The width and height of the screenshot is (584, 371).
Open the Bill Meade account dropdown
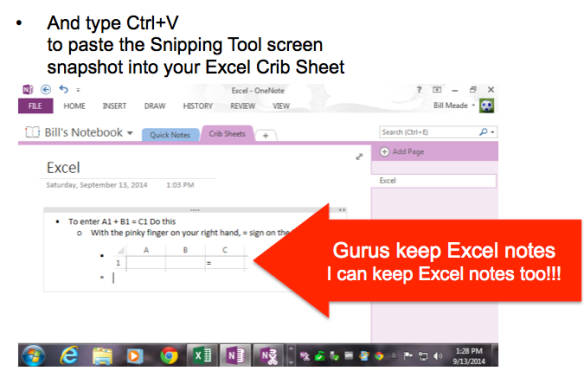(x=454, y=105)
